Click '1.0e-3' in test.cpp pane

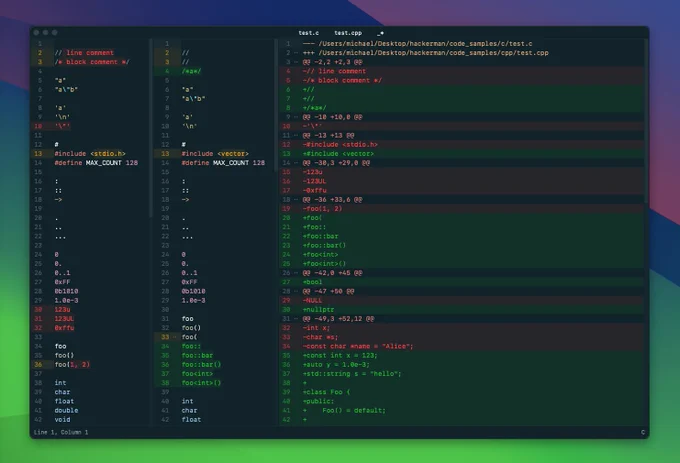click(193, 300)
